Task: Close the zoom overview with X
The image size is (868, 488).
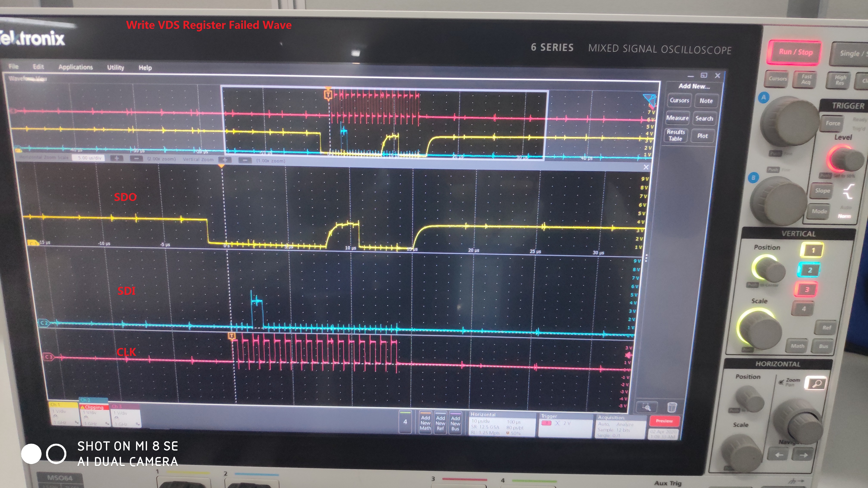Action: pyautogui.click(x=646, y=167)
